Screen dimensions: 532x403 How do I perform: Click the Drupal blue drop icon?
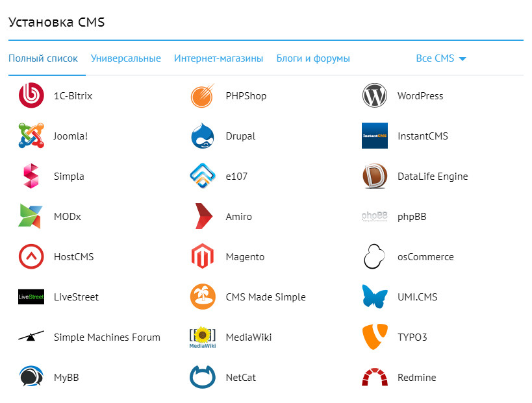point(203,136)
